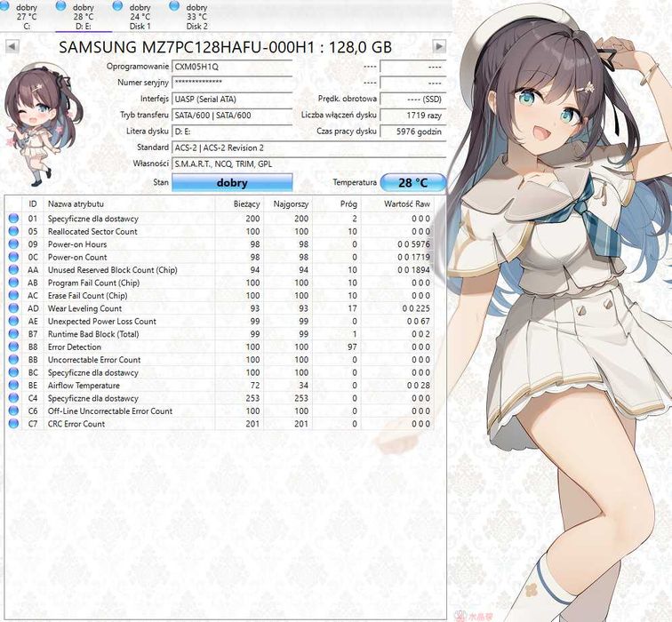Click status icon of attribute C4 row
Screen dimensions: 672x622
tap(13, 398)
